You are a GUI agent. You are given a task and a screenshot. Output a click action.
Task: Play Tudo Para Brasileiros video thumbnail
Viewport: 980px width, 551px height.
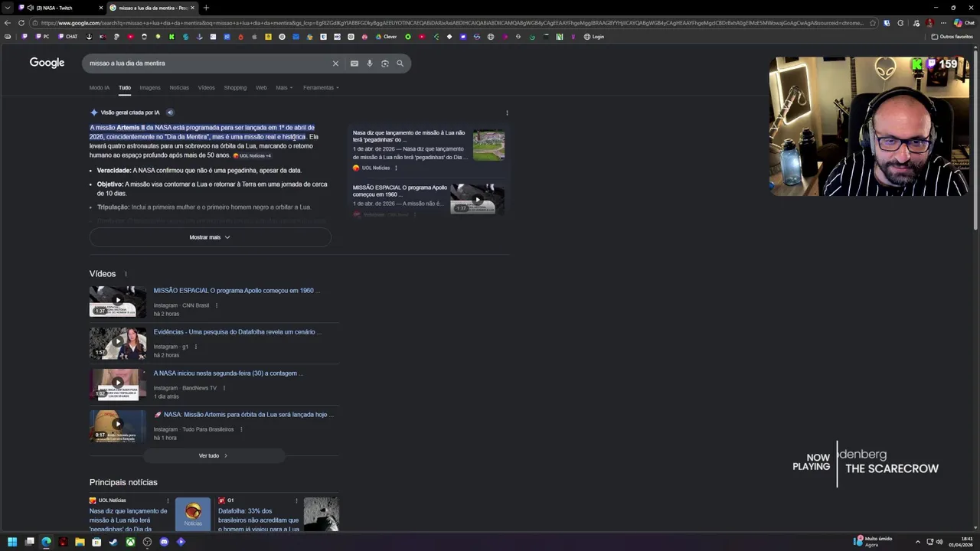pyautogui.click(x=117, y=425)
